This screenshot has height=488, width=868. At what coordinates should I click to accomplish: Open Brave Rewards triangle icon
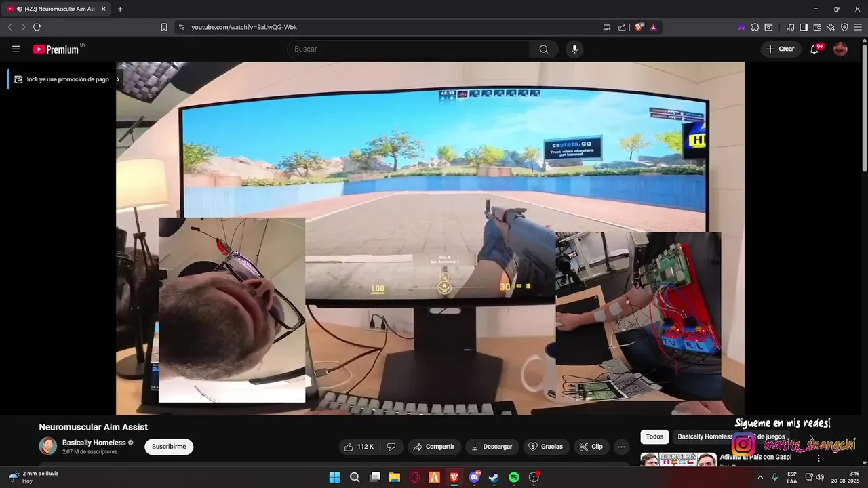[x=653, y=27]
